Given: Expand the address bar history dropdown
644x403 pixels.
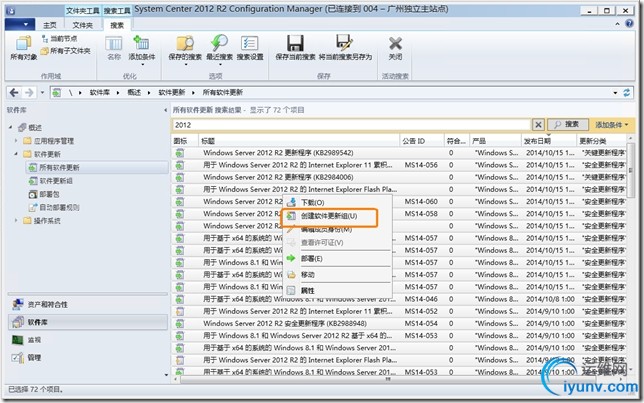Looking at the screenshot, I should pyautogui.click(x=615, y=93).
